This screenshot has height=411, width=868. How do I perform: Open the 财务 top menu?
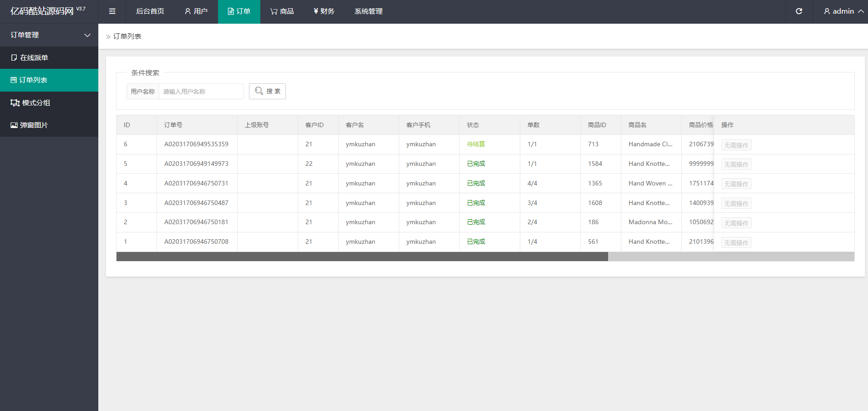pos(324,11)
